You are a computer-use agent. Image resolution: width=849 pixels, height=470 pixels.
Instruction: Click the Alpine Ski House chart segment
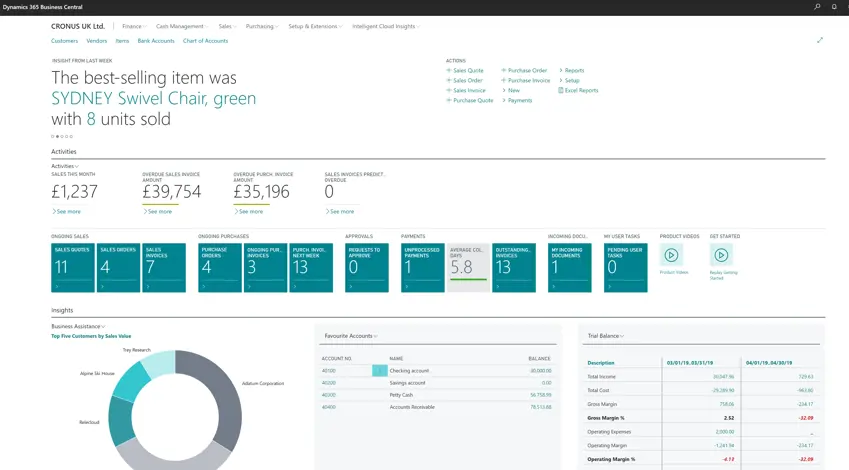click(x=130, y=381)
